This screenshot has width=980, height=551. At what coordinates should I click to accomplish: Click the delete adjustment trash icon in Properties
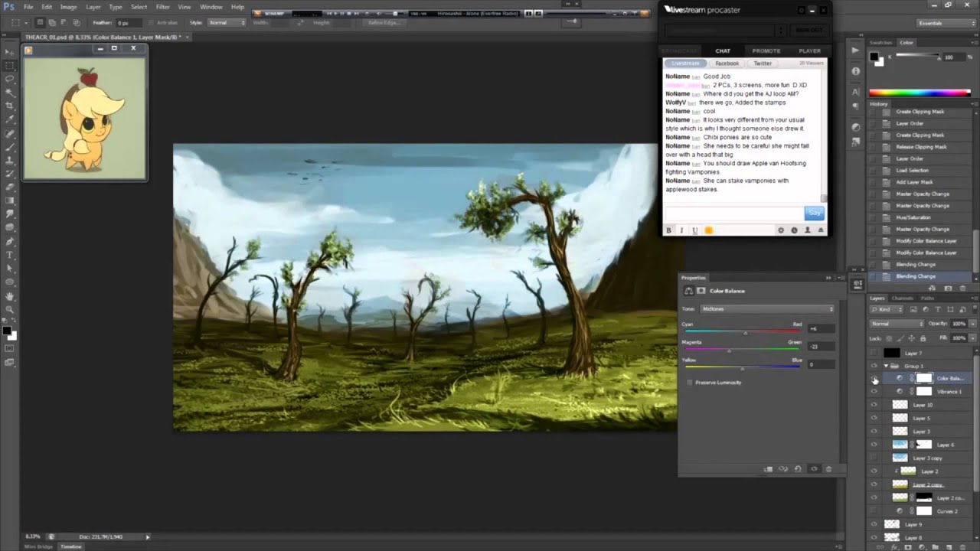click(828, 469)
